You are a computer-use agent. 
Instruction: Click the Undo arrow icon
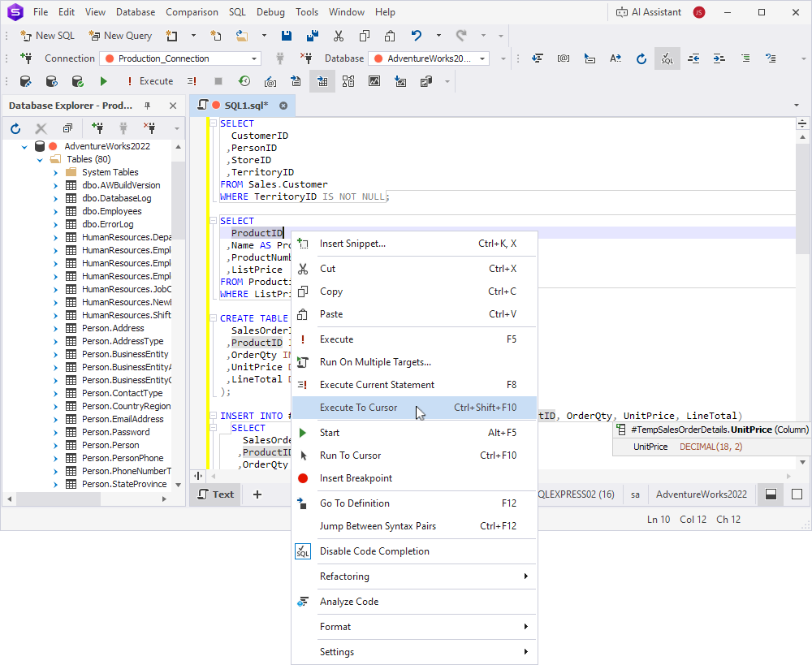[x=417, y=36]
